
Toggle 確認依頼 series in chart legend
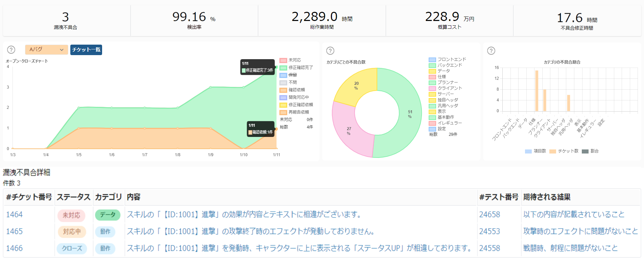[x=292, y=90]
